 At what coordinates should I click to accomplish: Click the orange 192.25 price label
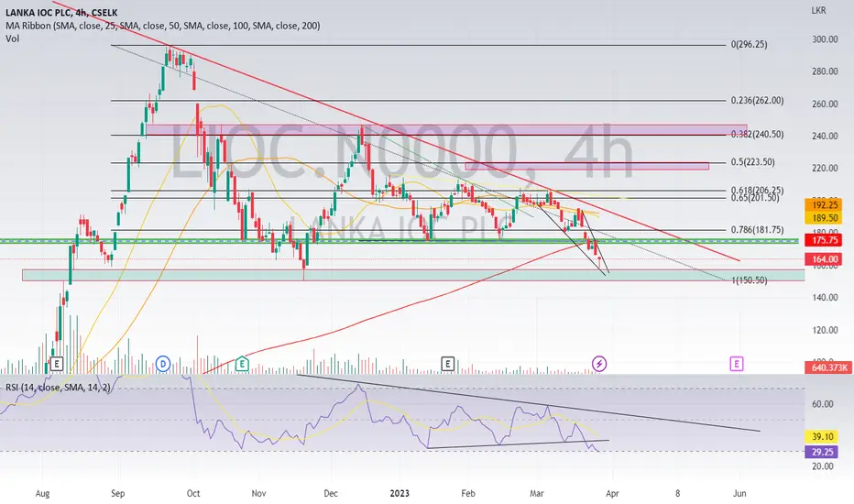pos(825,205)
